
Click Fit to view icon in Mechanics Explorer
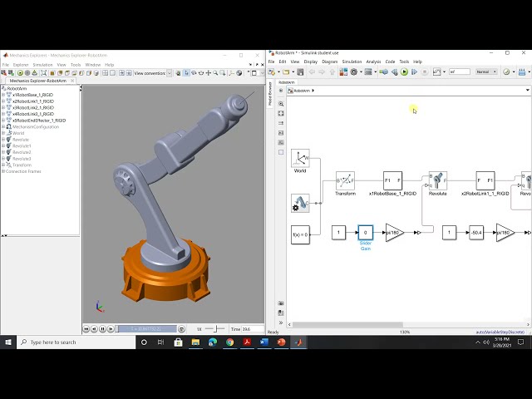click(x=44, y=73)
